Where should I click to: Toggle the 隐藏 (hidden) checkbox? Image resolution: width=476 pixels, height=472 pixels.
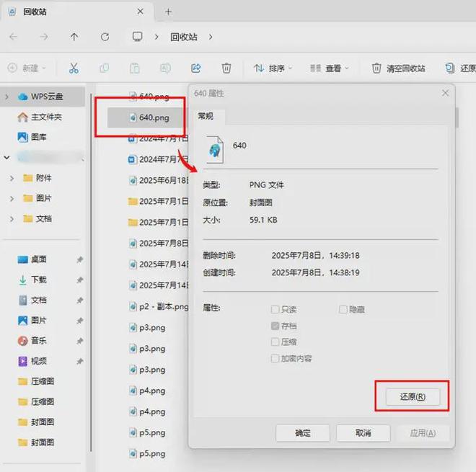[343, 309]
